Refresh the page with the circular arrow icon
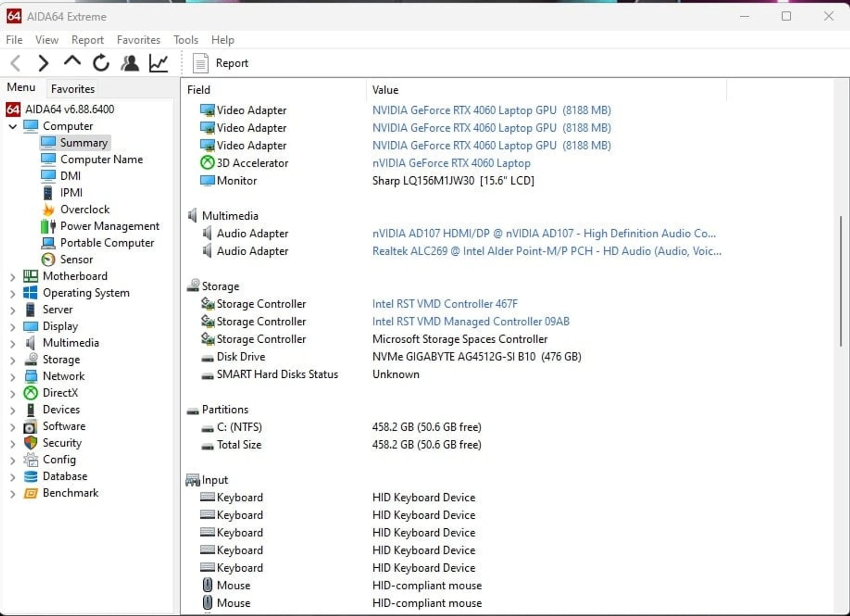Screen dimensions: 850x616 (x=100, y=63)
